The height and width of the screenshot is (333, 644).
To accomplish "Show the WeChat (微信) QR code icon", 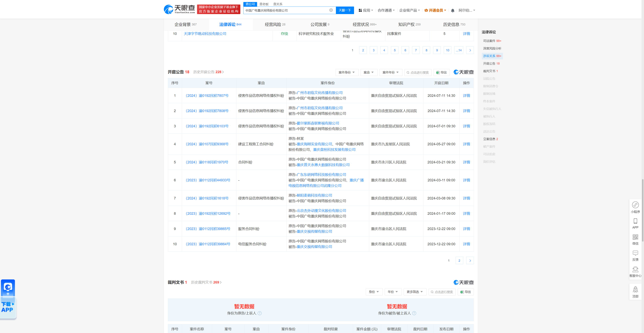I will (635, 240).
